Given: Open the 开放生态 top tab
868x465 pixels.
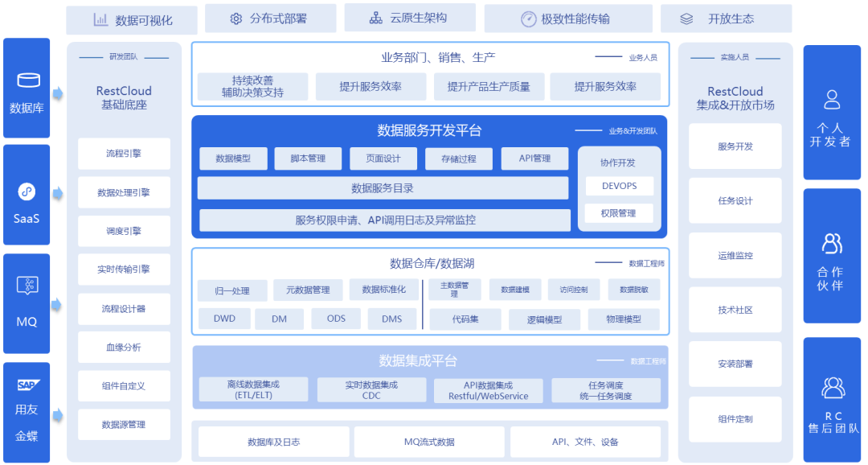Looking at the screenshot, I should coord(726,19).
